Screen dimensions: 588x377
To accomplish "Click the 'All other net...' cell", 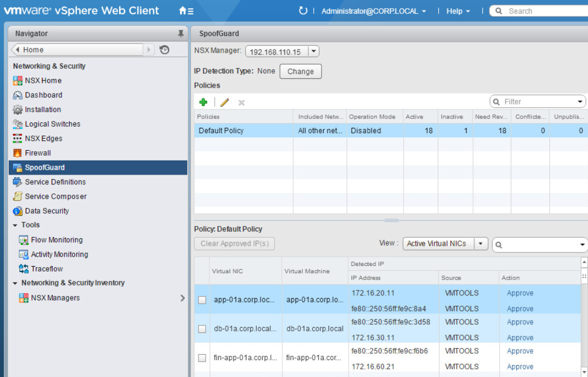I will click(x=320, y=131).
